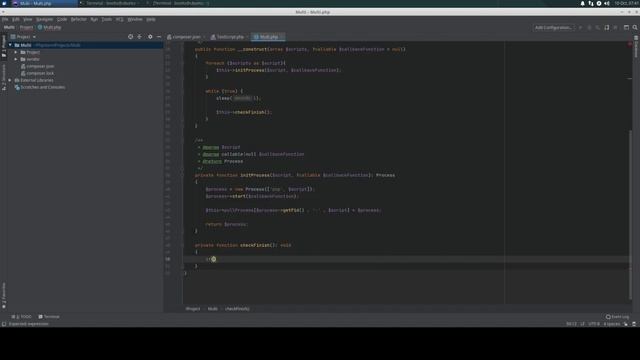Open the File menu
The image size is (640, 360).
5,19
